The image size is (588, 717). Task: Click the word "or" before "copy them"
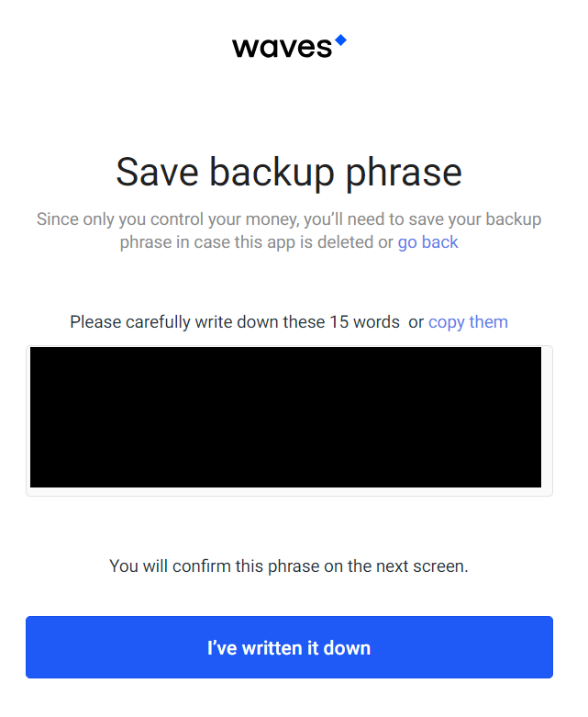[416, 322]
